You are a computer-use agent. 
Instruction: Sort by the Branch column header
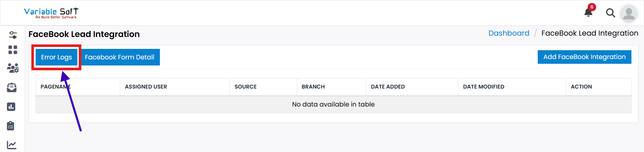[313, 87]
